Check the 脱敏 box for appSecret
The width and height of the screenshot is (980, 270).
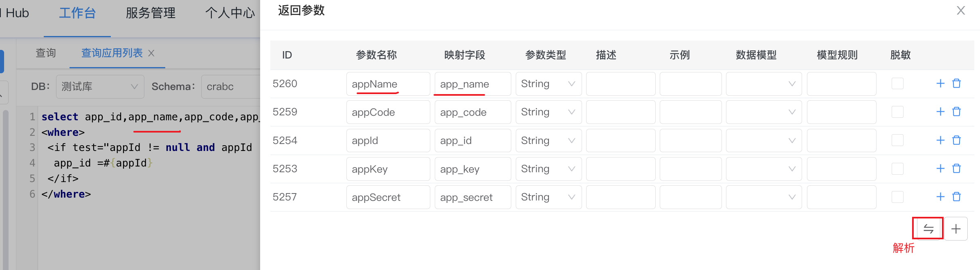point(897,197)
